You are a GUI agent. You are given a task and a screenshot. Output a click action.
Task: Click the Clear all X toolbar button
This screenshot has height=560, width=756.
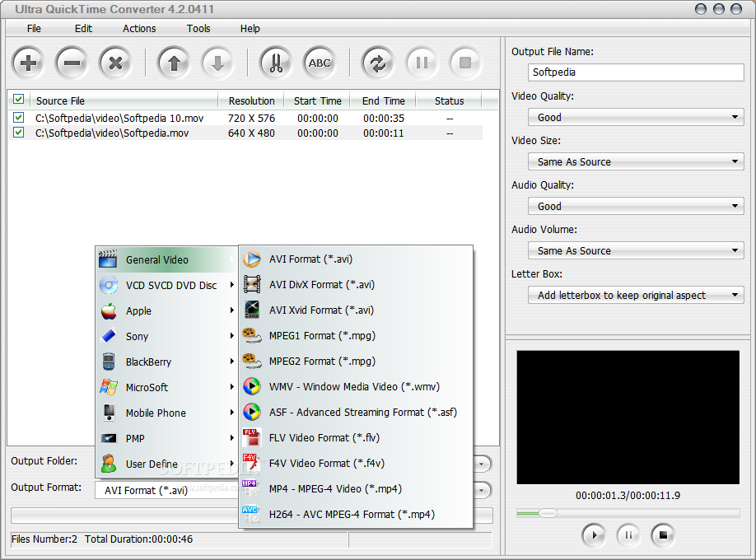[x=115, y=63]
